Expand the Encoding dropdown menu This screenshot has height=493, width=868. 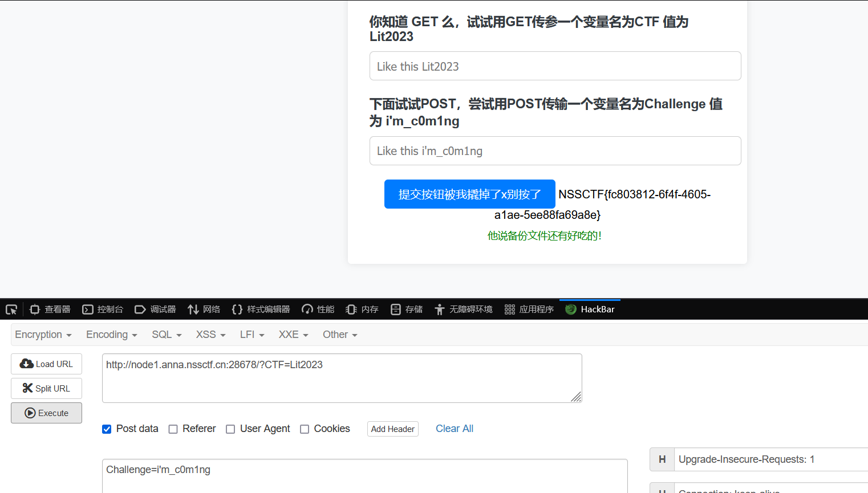[112, 335]
